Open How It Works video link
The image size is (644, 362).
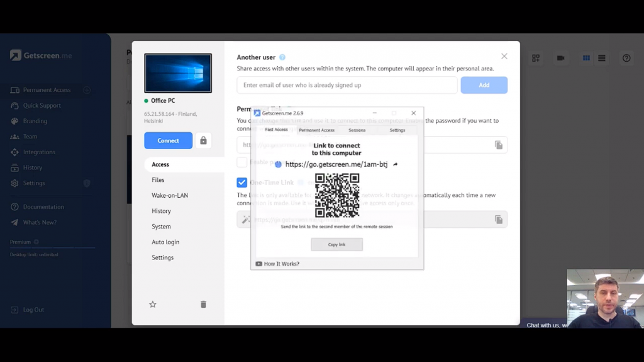[277, 264]
